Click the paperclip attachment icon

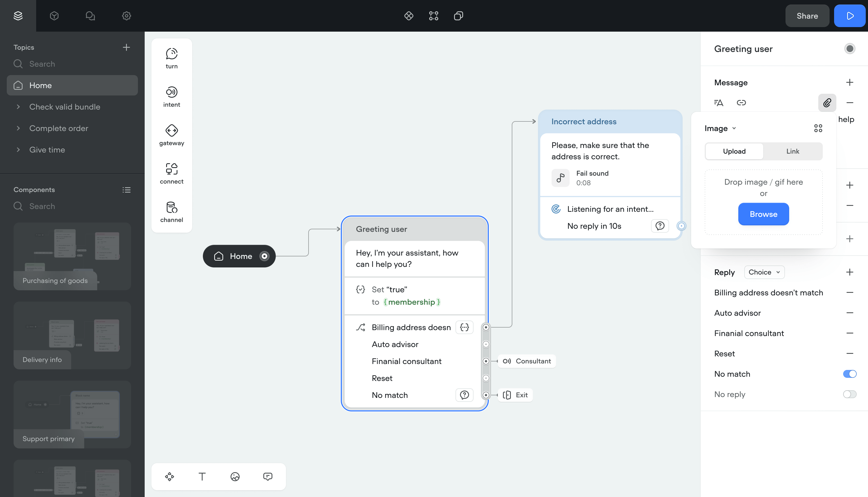(827, 103)
